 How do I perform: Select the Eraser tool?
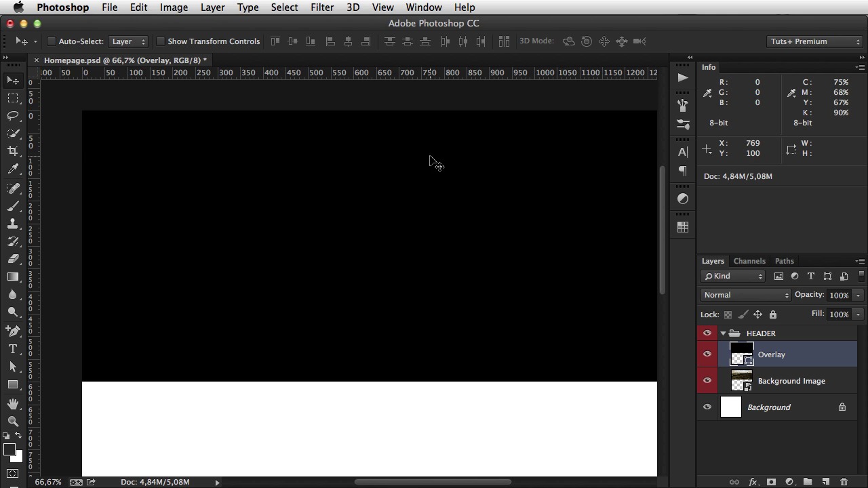13,259
